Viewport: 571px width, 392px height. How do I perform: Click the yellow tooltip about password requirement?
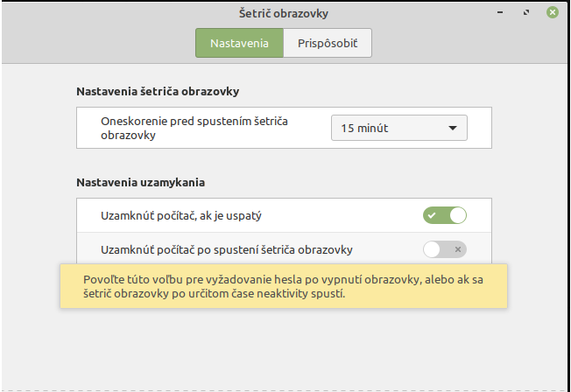coord(284,286)
